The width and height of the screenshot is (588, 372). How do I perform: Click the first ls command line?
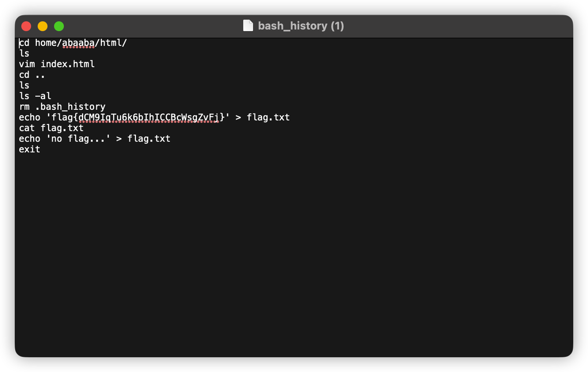pos(24,53)
